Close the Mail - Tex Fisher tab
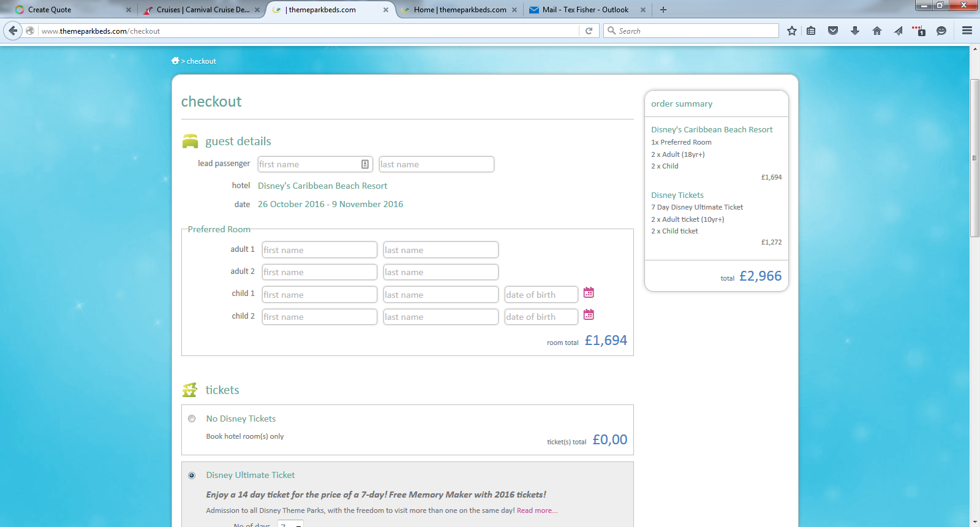980x527 pixels. coord(643,10)
